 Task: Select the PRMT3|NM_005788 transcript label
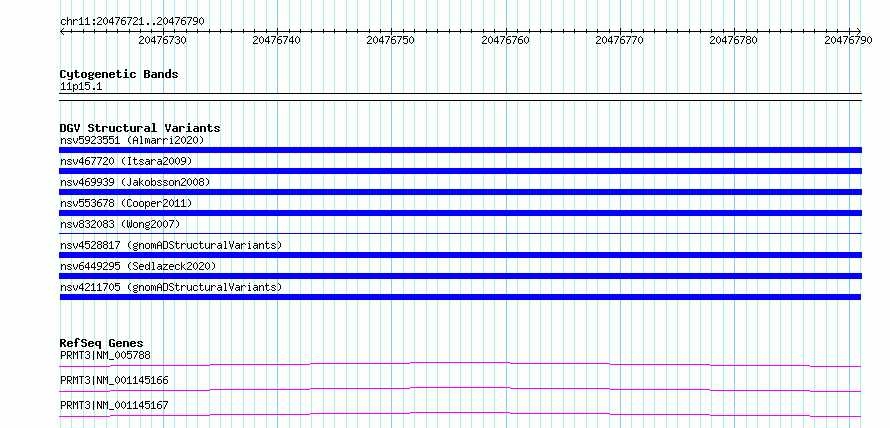(x=105, y=355)
